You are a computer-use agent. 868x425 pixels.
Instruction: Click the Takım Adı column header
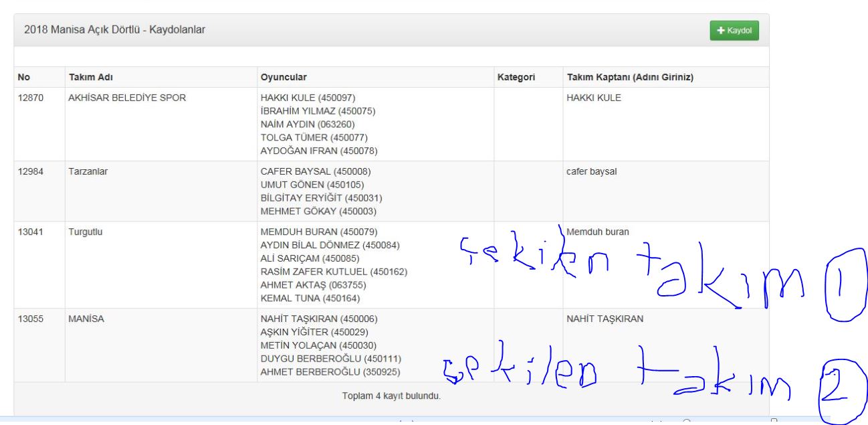86,78
